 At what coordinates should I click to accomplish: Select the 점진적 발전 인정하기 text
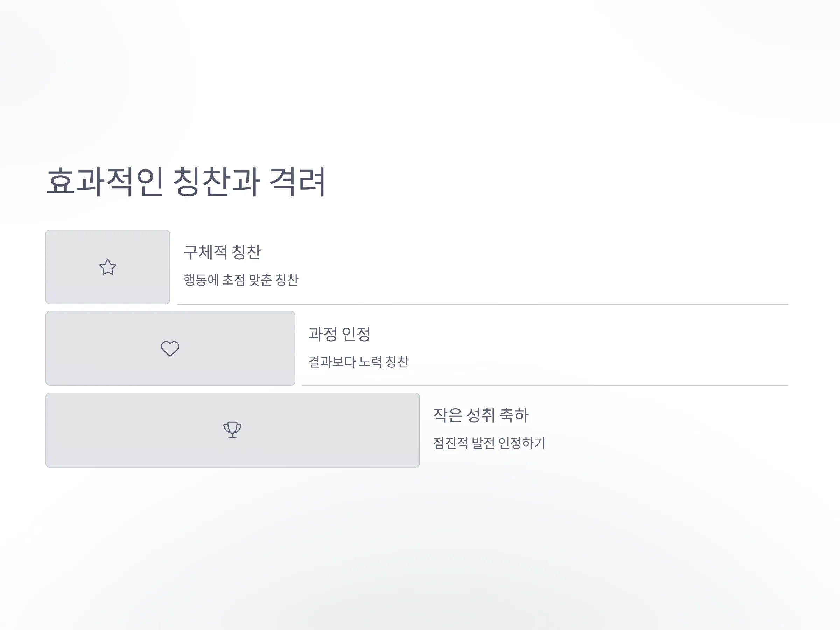(x=489, y=443)
